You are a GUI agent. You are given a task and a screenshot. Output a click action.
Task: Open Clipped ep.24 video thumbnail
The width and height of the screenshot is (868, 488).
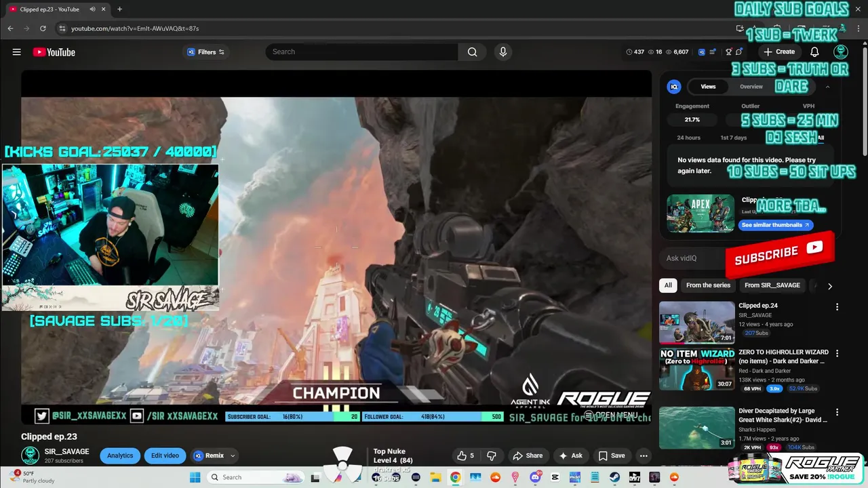tap(696, 323)
